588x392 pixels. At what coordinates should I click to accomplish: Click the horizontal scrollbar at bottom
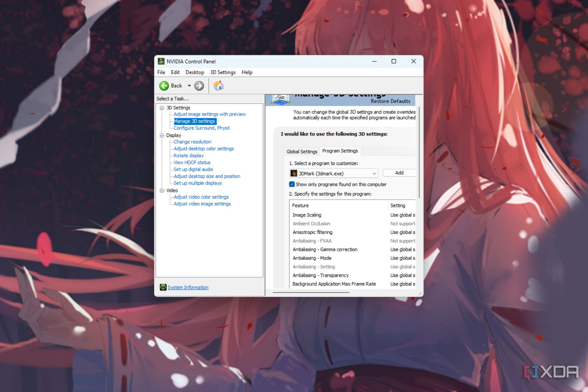coord(311,292)
